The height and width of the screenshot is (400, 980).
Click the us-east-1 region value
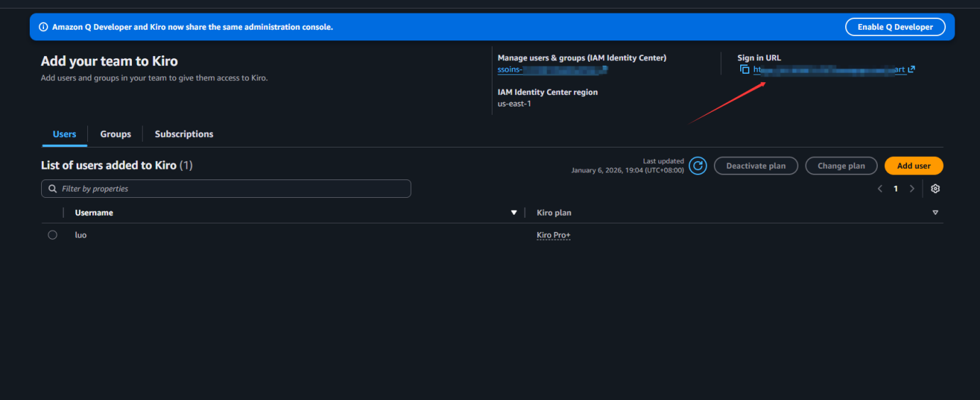(514, 104)
